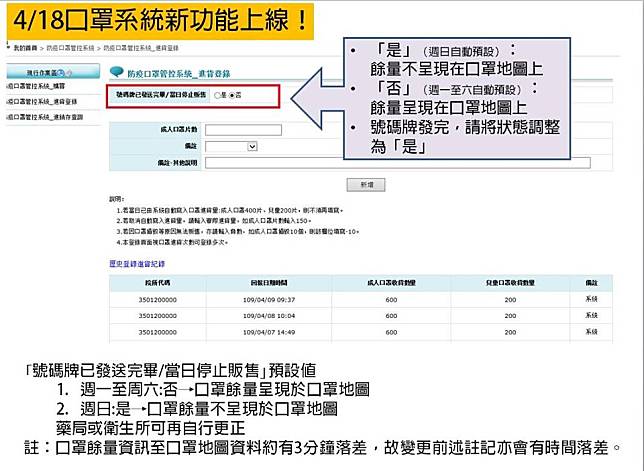
Task: Click 系統 remark in the 109/04/07 row
Action: 591,332
